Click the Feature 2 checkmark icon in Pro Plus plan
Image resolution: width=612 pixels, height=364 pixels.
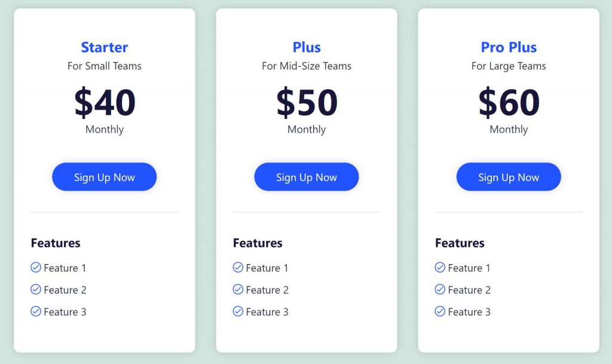(440, 289)
